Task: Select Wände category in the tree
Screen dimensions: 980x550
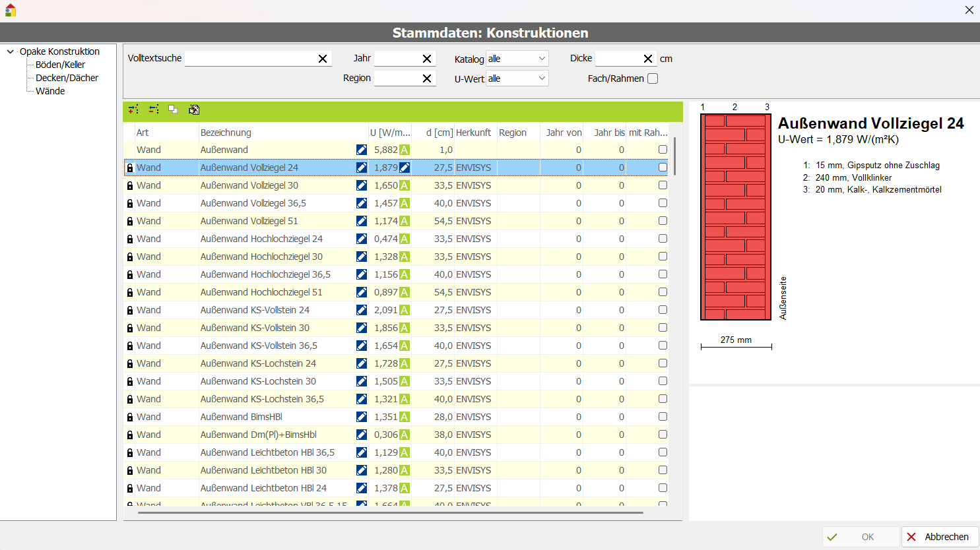Action: coord(50,91)
